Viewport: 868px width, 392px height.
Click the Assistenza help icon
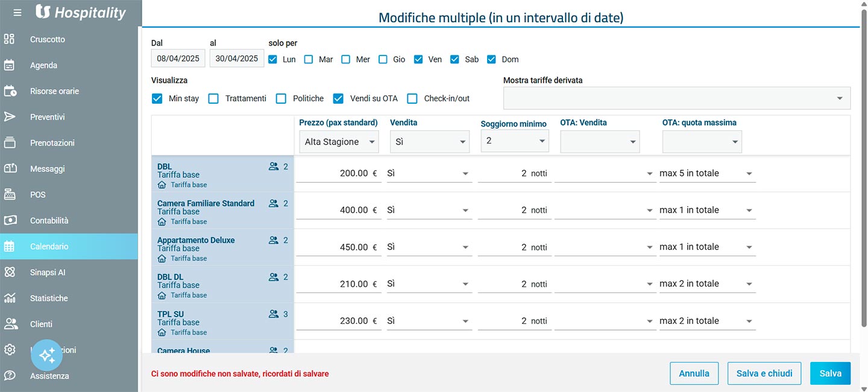pyautogui.click(x=10, y=376)
